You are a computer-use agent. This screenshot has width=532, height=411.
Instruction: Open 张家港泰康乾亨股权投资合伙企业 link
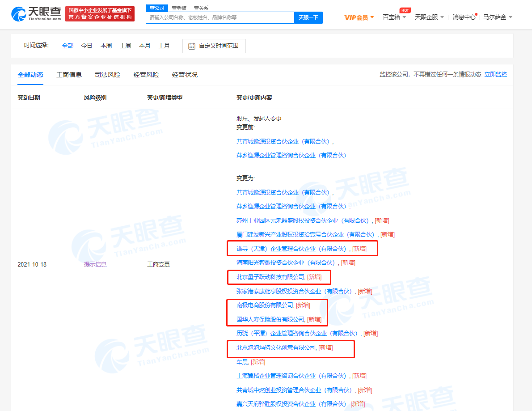[294, 291]
